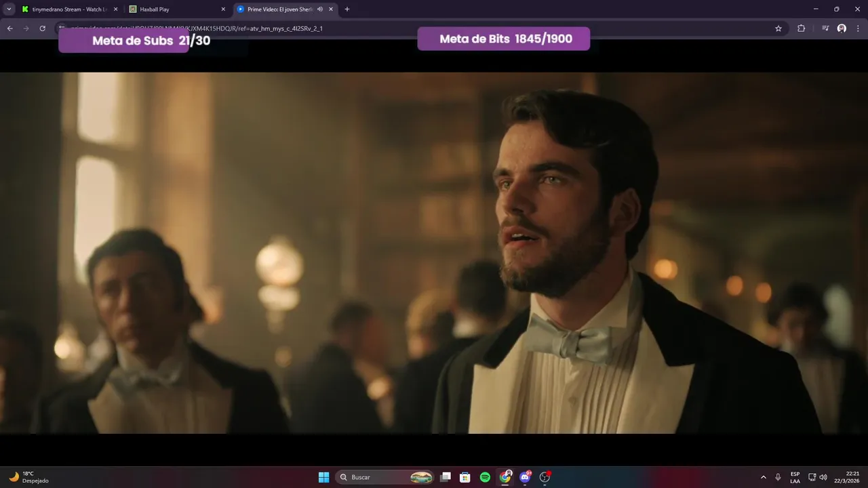868x488 pixels.
Task: Open the weather widget showing 18°C Despejado
Action: [28, 477]
